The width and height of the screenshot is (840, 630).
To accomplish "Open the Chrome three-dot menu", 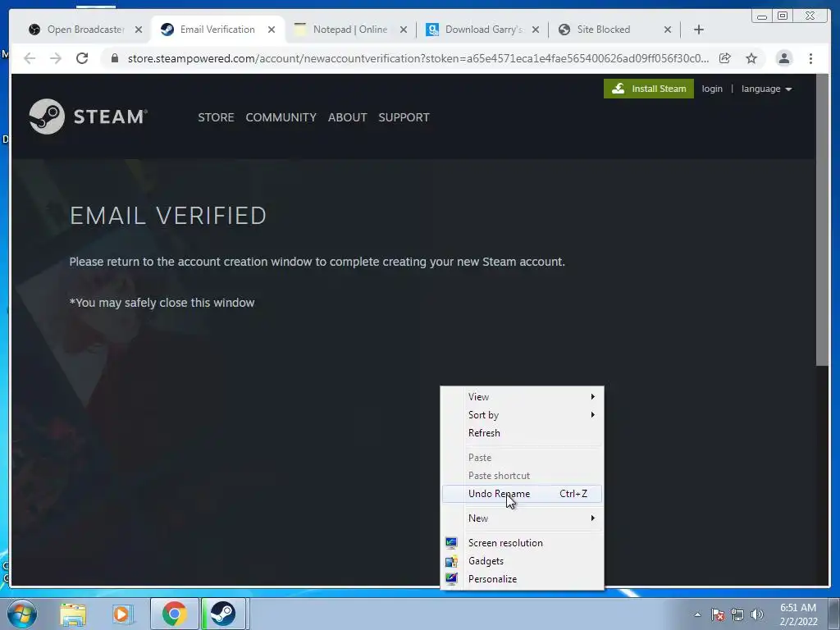I will tap(811, 58).
